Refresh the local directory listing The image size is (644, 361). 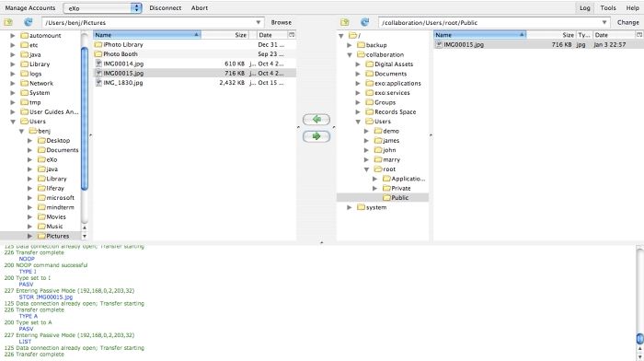[28, 22]
